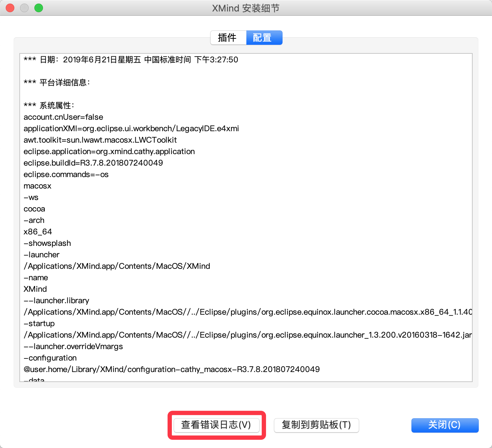Click the -ws line

click(31, 197)
